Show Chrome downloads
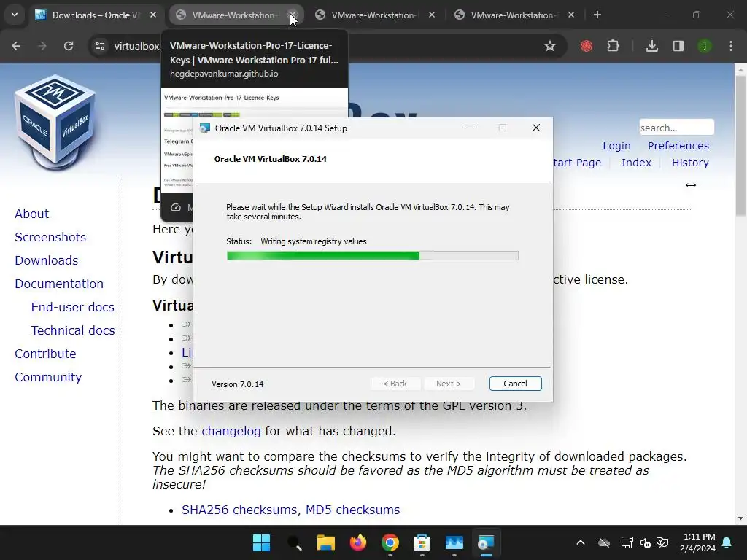The width and height of the screenshot is (747, 560). tap(651, 46)
